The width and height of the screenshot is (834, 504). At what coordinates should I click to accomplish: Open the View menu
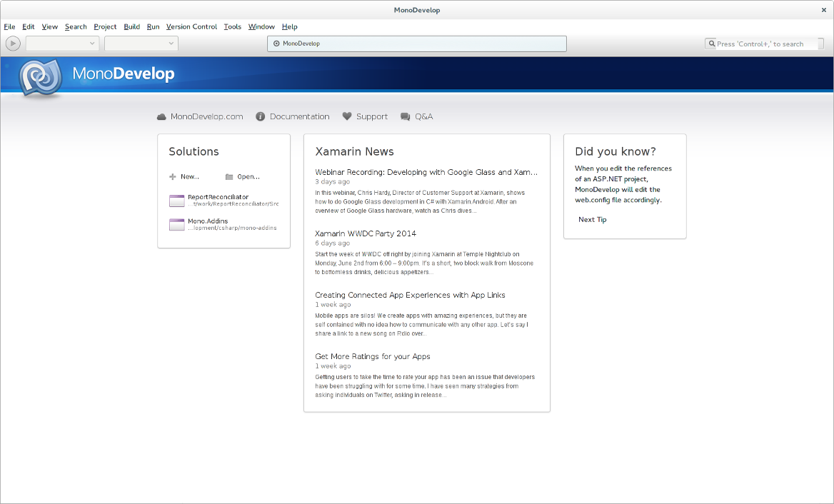pos(49,26)
